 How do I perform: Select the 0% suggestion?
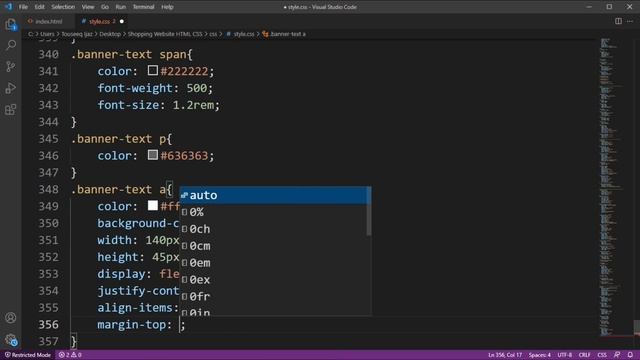point(273,212)
